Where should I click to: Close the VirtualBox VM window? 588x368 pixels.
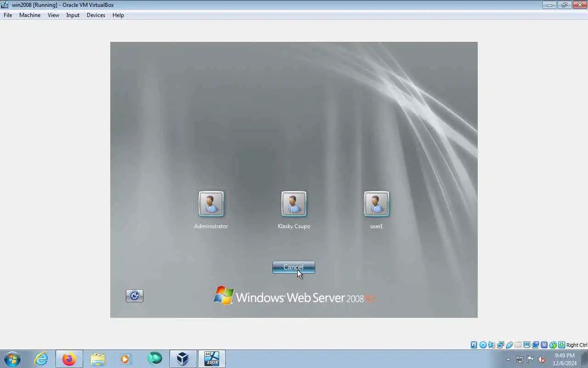pos(579,5)
